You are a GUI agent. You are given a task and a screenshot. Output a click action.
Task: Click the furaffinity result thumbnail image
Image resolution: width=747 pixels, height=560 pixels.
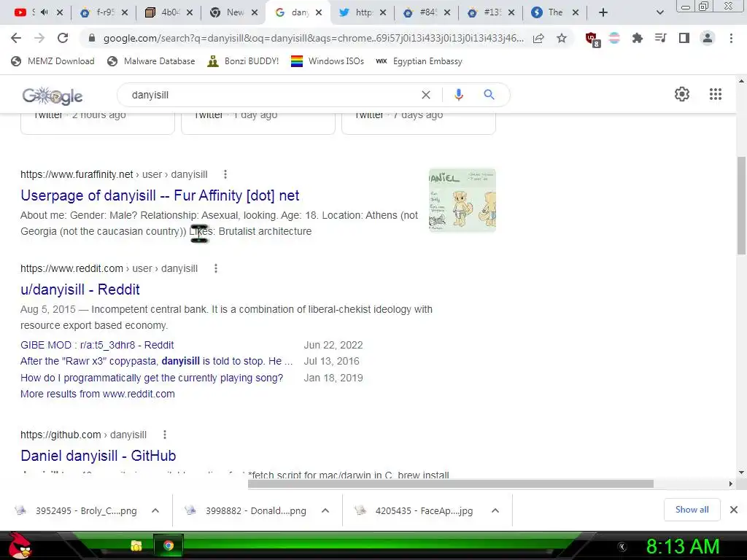click(462, 201)
